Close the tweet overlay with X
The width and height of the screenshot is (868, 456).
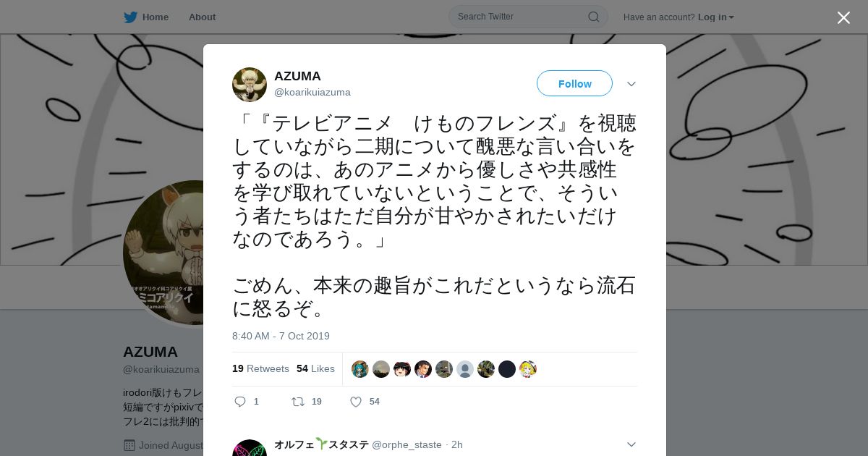(843, 17)
